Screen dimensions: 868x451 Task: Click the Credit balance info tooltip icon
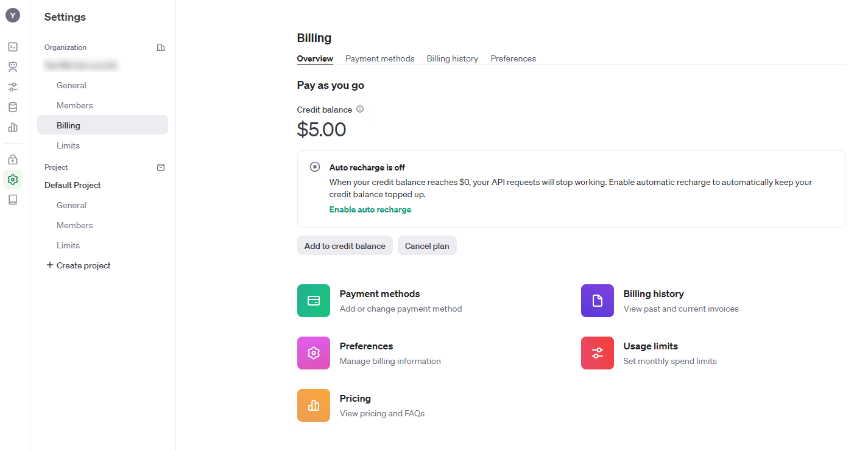point(360,109)
